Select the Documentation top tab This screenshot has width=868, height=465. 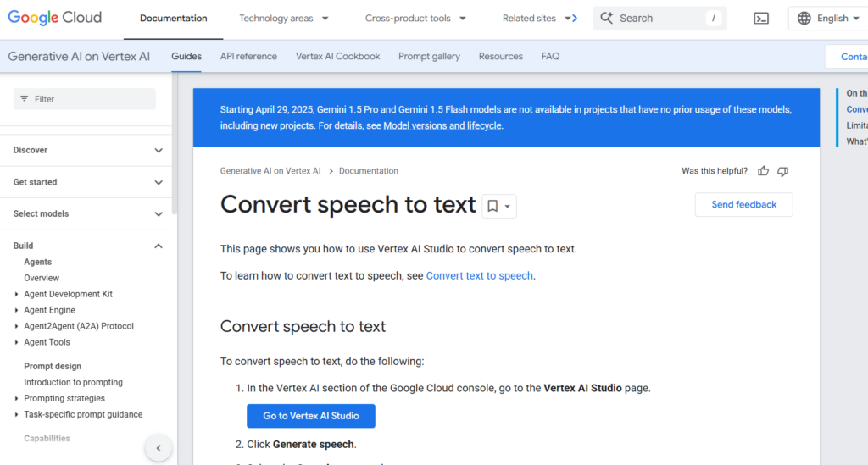[x=173, y=19]
